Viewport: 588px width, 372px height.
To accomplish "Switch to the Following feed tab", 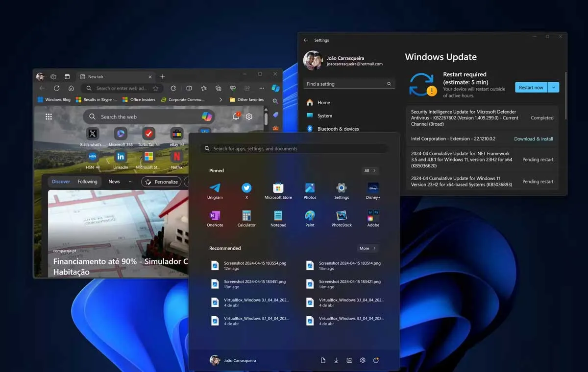I will coord(87,182).
